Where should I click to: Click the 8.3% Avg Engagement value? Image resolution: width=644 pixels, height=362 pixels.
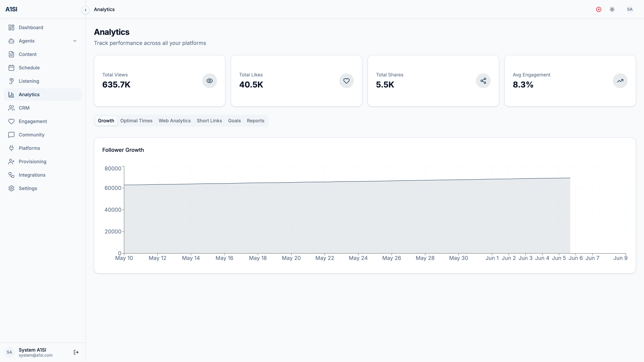(523, 85)
